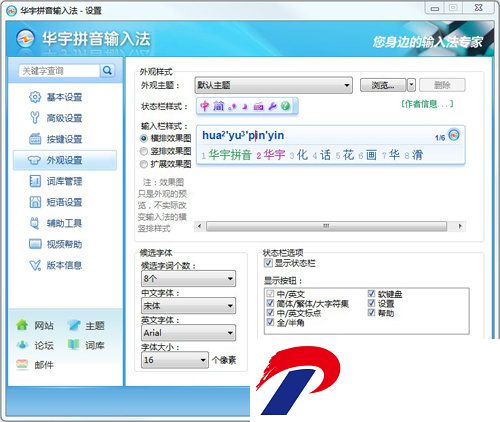
Task: Click the 简 icon in status bar preview
Action: pos(218,106)
